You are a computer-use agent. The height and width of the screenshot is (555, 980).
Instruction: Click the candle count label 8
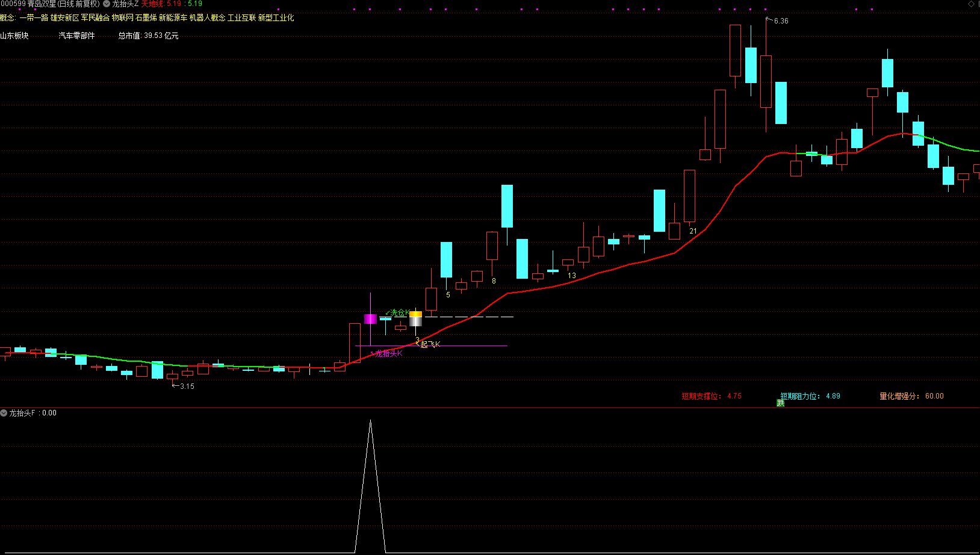tap(494, 281)
